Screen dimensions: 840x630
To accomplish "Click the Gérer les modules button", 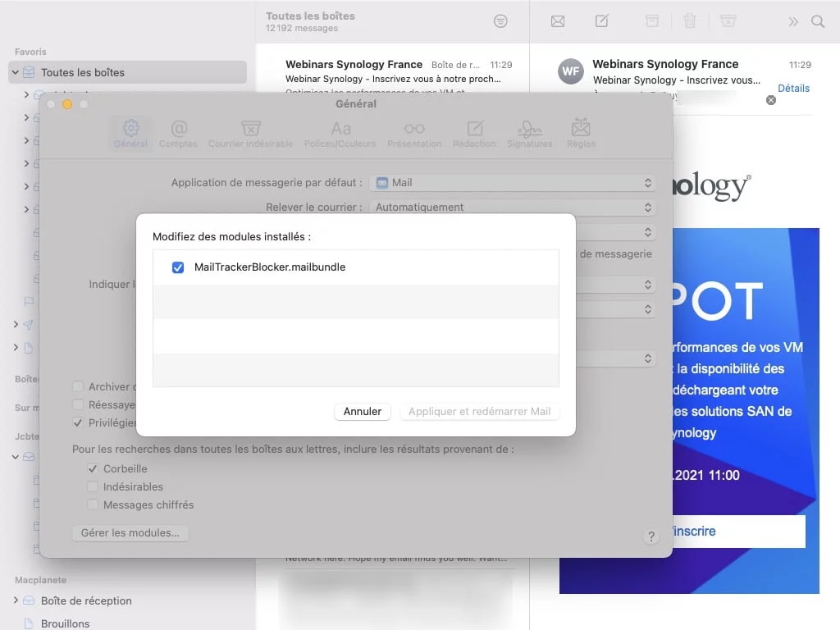I will coord(130,533).
